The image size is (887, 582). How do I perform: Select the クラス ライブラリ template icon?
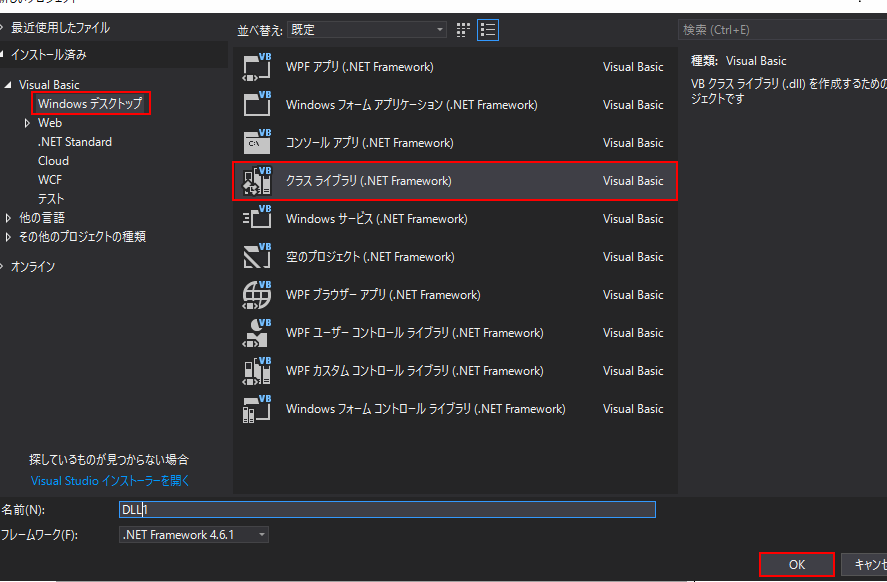[x=257, y=181]
